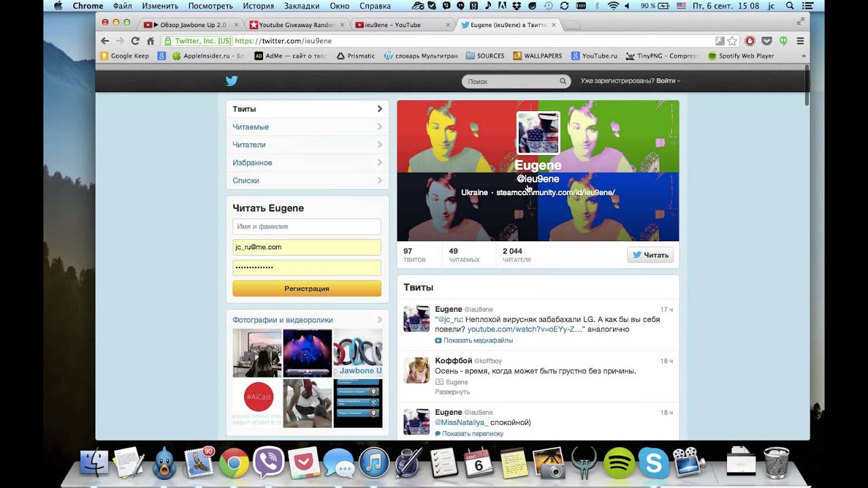Open the История menu

point(258,6)
